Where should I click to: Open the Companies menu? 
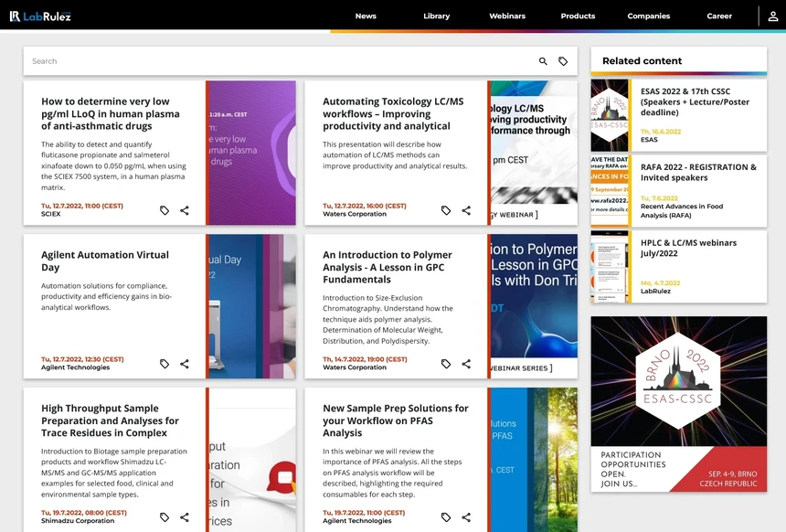pyautogui.click(x=649, y=16)
